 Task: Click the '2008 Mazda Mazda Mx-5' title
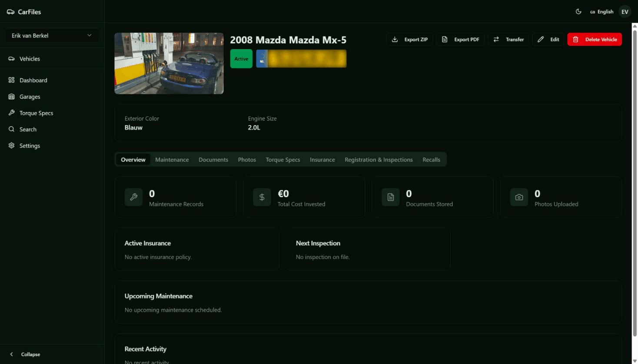(288, 40)
